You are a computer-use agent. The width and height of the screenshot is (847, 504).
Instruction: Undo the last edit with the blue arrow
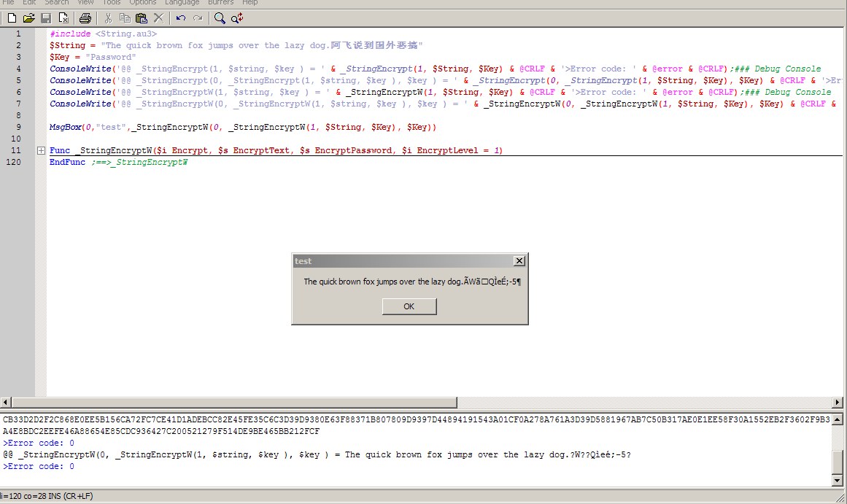pyautogui.click(x=180, y=18)
